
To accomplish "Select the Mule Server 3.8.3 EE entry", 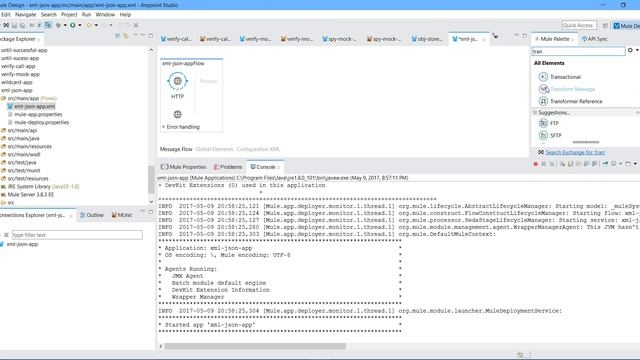I will point(27,195).
